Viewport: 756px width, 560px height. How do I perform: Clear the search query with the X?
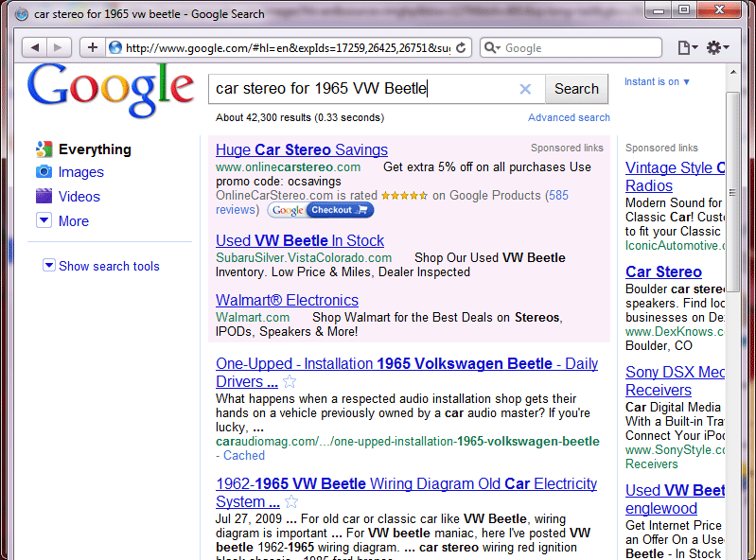[x=525, y=89]
